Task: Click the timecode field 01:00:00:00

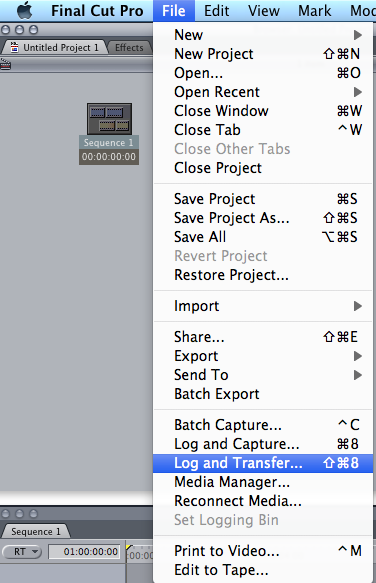Action: click(x=85, y=551)
